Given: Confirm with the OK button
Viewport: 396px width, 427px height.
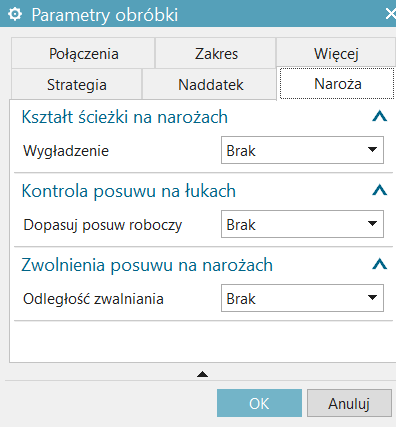Looking at the screenshot, I should (x=259, y=403).
